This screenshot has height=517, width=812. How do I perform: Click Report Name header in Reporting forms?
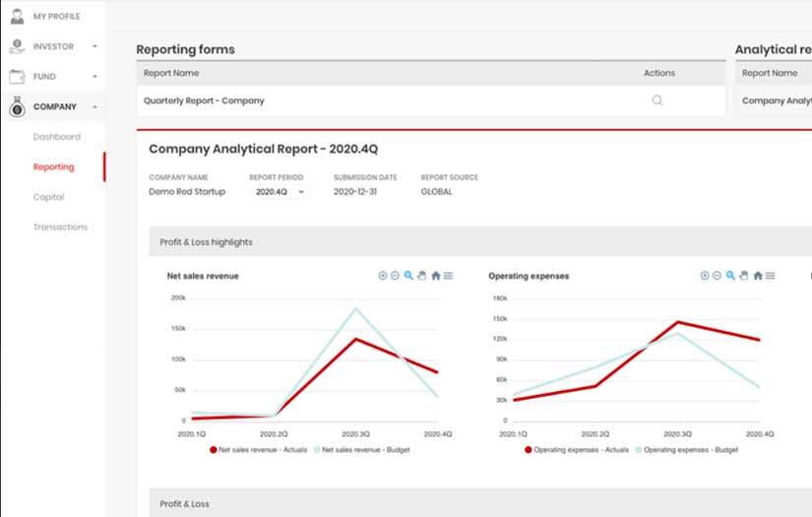coord(171,73)
